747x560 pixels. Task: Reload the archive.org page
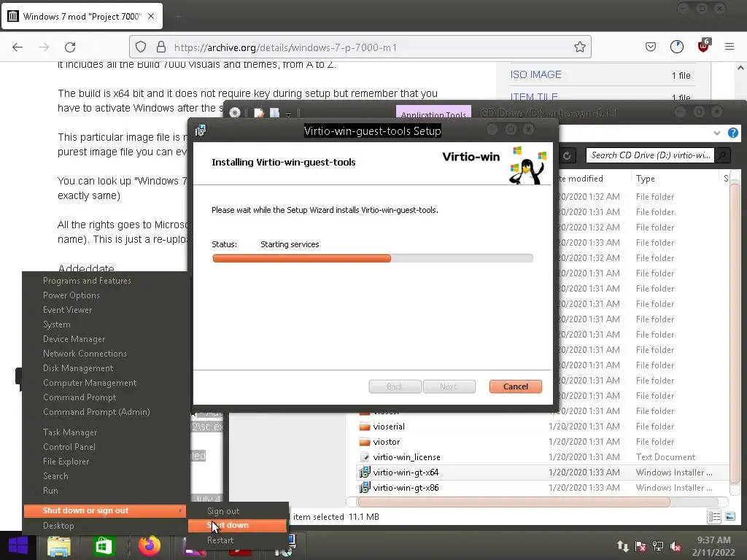(x=70, y=47)
